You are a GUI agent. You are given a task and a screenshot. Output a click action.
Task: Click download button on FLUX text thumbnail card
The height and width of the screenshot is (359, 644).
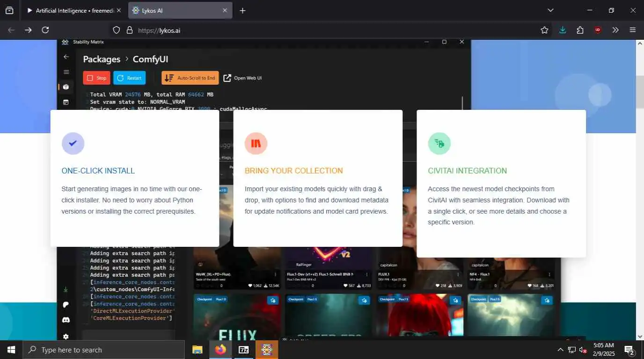(273, 300)
